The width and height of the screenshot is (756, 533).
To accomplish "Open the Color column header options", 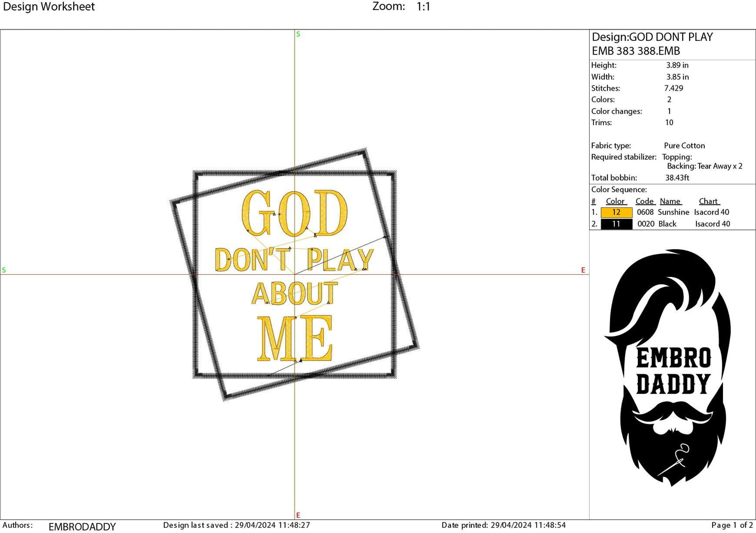I will point(616,201).
